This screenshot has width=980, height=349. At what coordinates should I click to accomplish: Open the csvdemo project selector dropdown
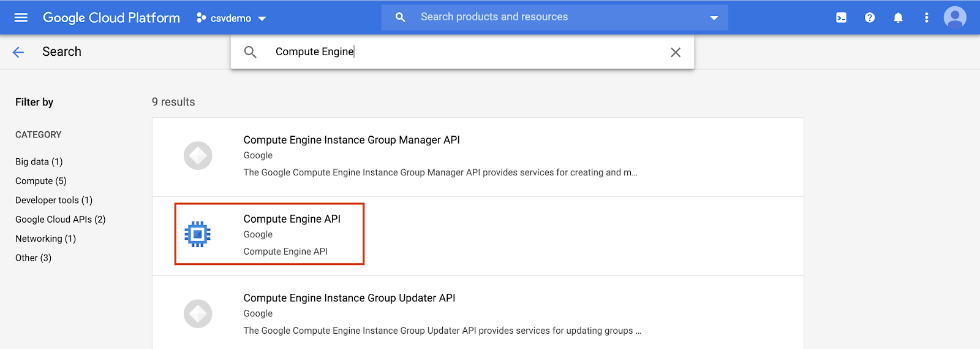(232, 18)
